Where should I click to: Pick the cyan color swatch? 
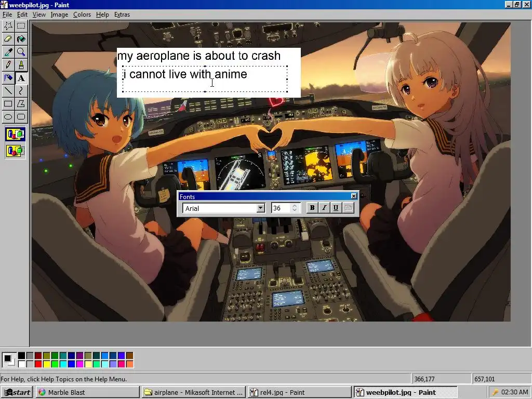[x=63, y=364]
